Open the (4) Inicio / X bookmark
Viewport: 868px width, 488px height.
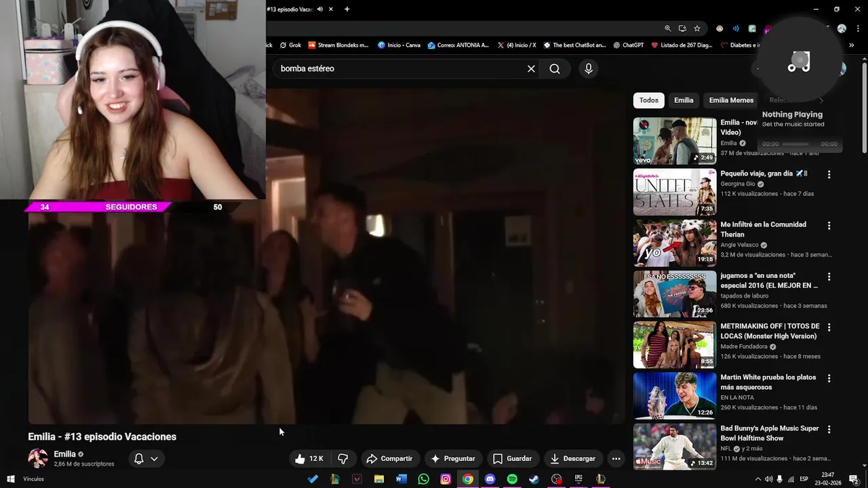[516, 45]
